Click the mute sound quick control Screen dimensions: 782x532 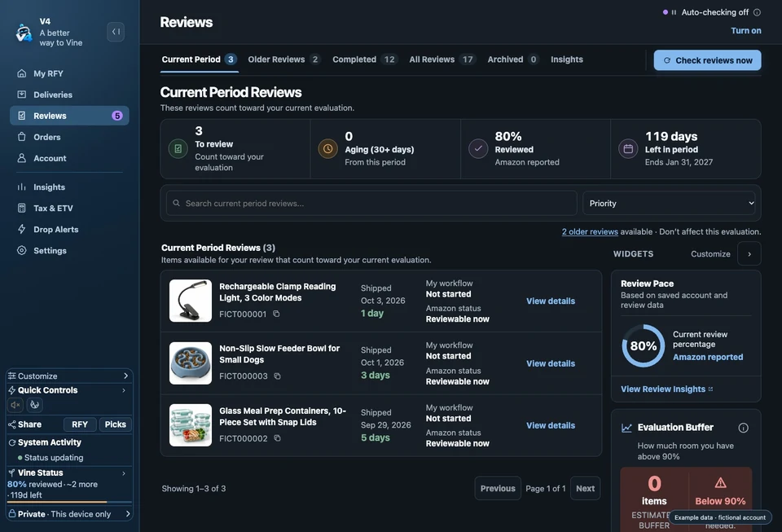point(15,405)
